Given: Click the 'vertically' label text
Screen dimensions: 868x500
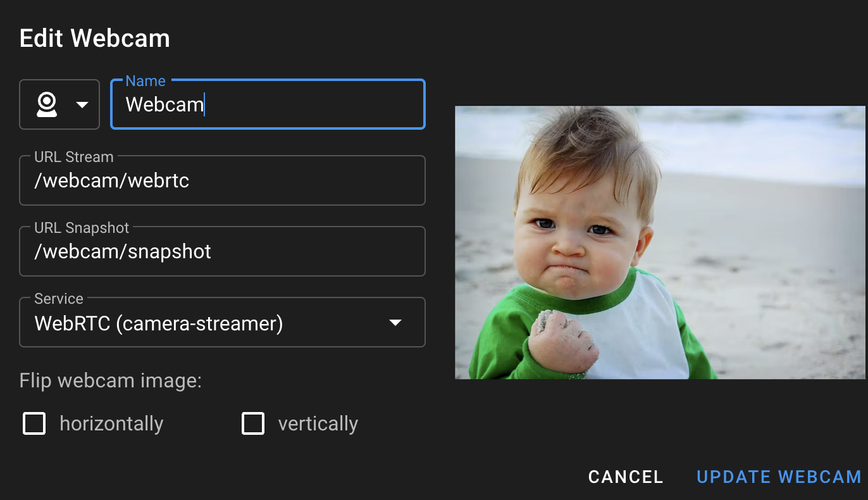Looking at the screenshot, I should click(318, 423).
